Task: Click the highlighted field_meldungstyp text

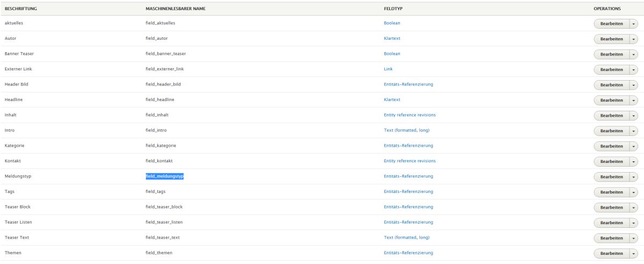Action: [165, 176]
